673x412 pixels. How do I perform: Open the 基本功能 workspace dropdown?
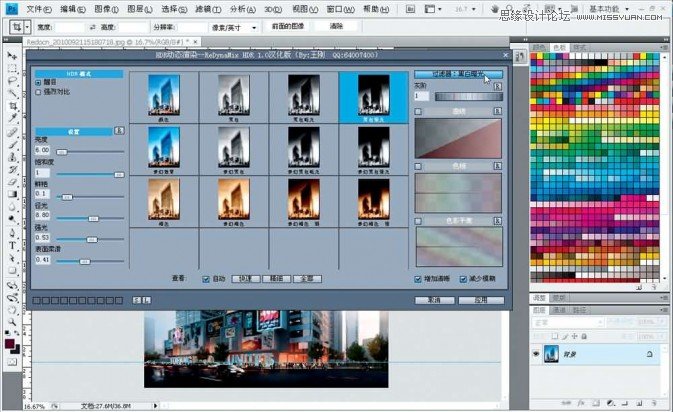click(x=609, y=9)
